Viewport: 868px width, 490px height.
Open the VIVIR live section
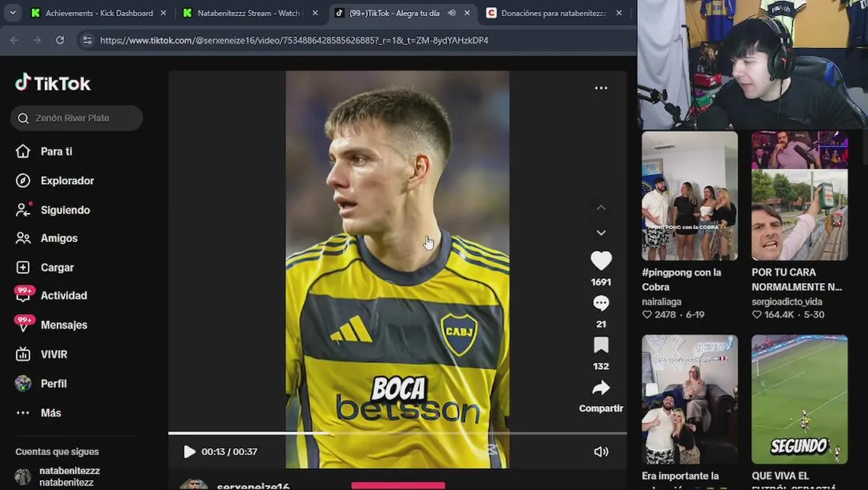click(x=42, y=354)
